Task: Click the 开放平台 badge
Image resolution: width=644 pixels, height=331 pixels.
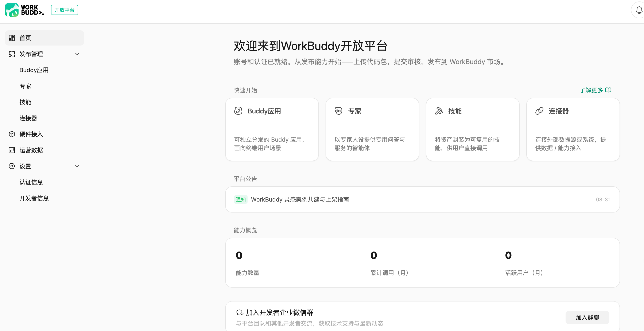Action: point(65,10)
